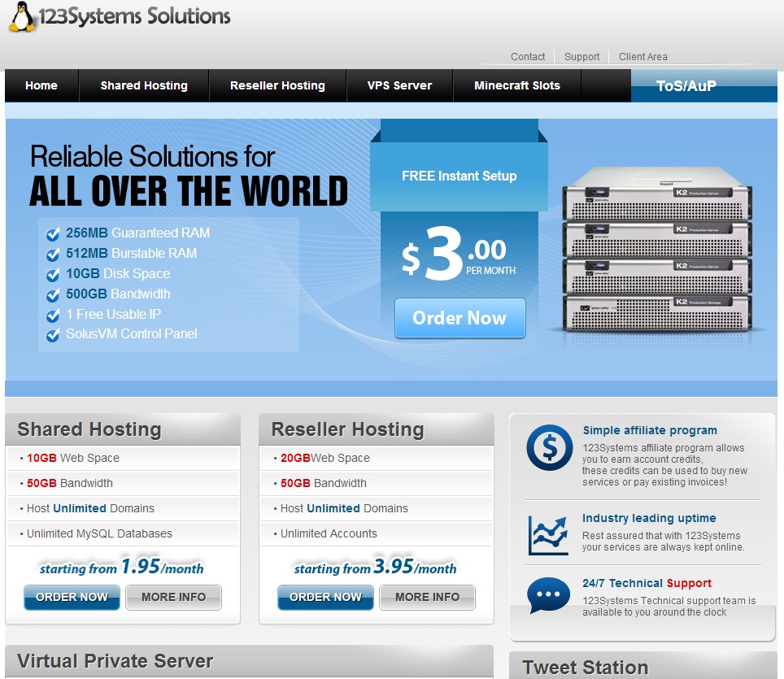
Task: Click Order Now under Shared Hosting
Action: (72, 597)
